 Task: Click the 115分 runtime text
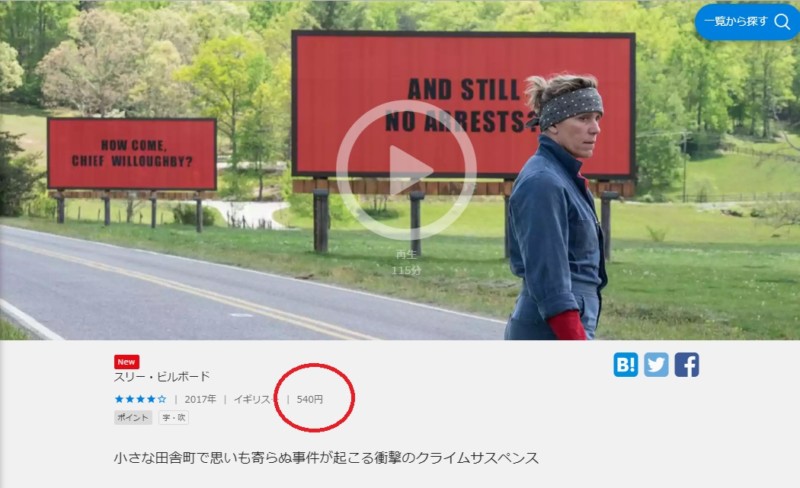pos(406,271)
